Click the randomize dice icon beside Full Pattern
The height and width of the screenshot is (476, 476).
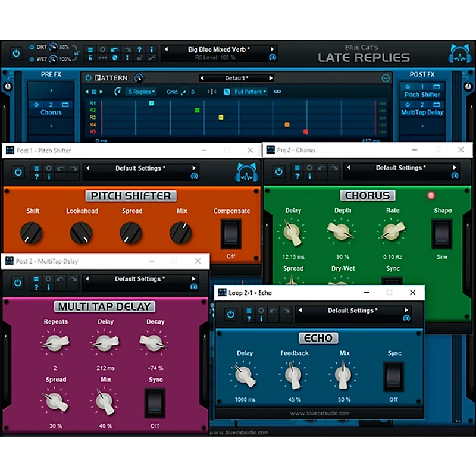pos(227,92)
